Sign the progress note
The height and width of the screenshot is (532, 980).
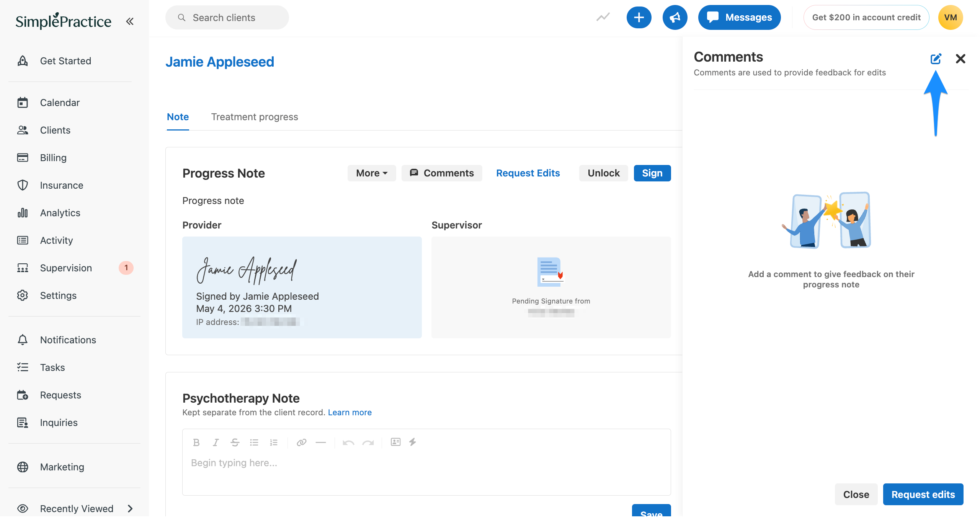652,173
